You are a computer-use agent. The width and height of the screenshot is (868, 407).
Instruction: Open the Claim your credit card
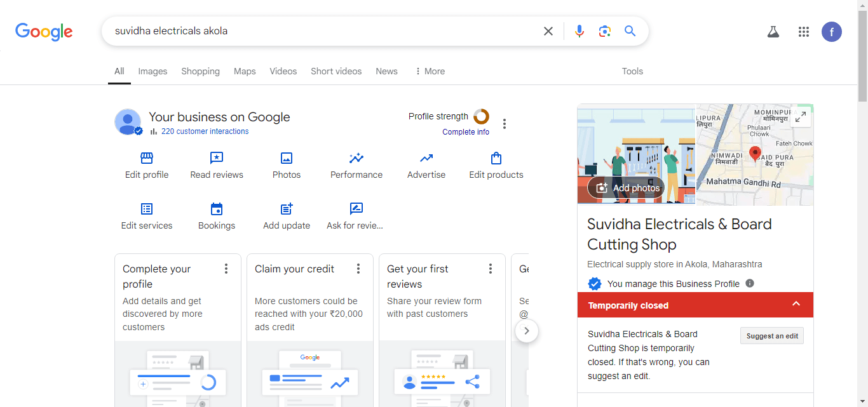coord(310,330)
